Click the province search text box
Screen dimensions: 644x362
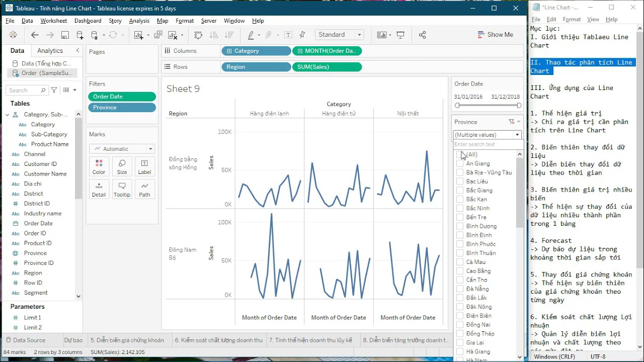pos(487,144)
